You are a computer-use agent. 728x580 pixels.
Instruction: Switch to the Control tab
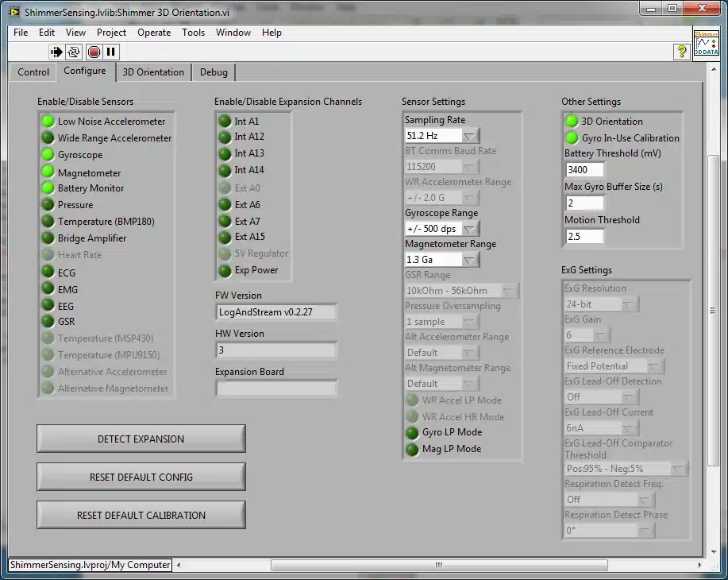[x=33, y=72]
